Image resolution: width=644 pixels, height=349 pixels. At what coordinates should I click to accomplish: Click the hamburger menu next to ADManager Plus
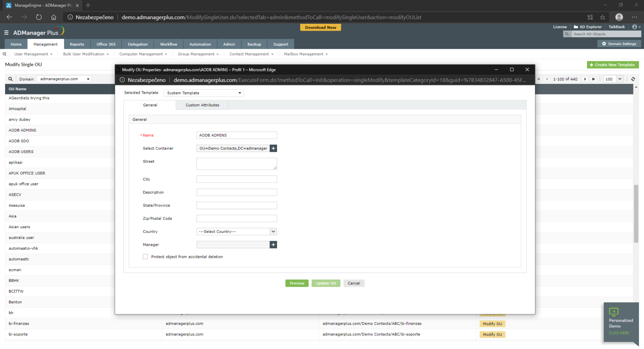pyautogui.click(x=6, y=33)
